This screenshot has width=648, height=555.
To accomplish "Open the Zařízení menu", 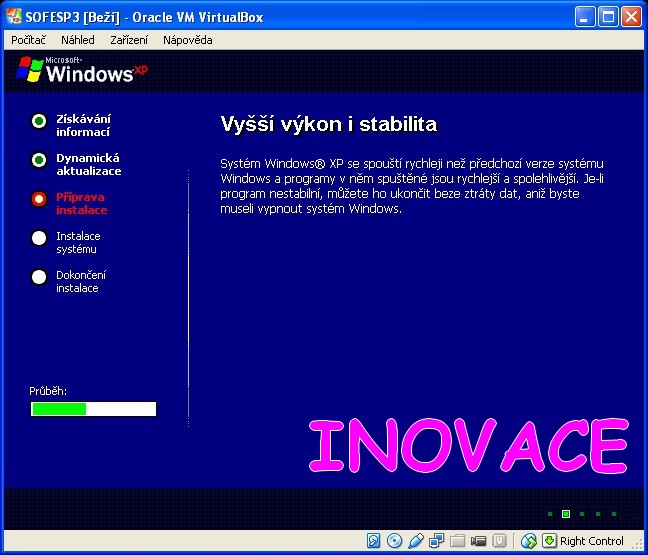I will [x=129, y=40].
